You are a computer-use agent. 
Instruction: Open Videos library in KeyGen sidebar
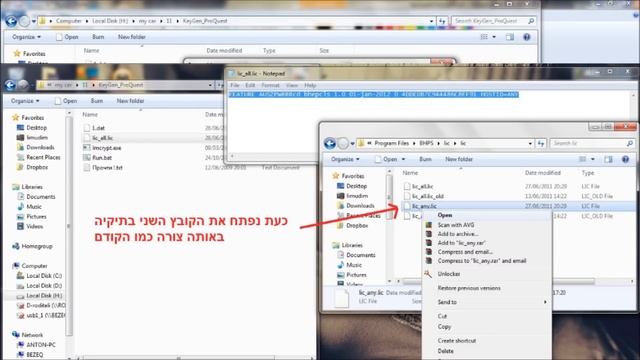click(x=35, y=226)
